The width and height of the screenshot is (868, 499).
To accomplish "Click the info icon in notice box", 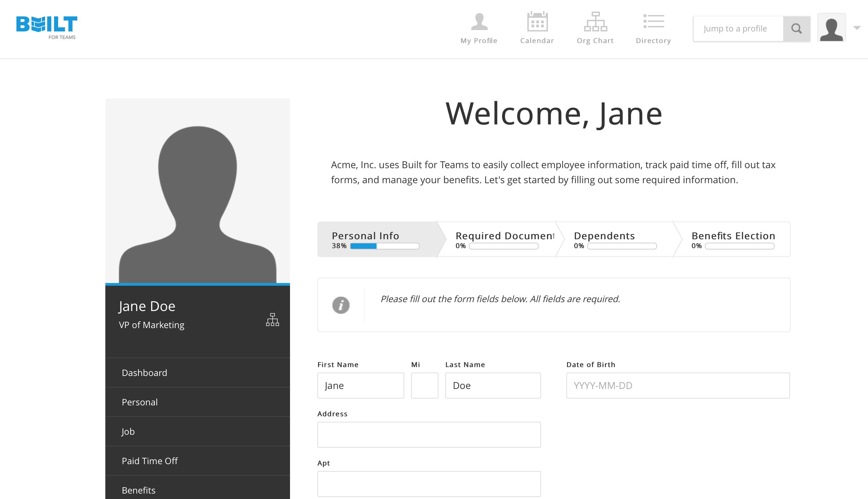I will click(x=341, y=305).
